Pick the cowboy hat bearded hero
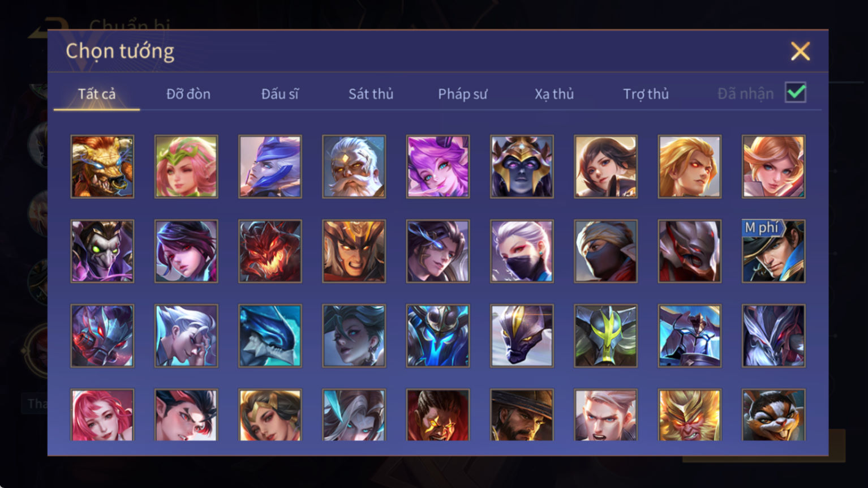868x488 pixels. 522,415
